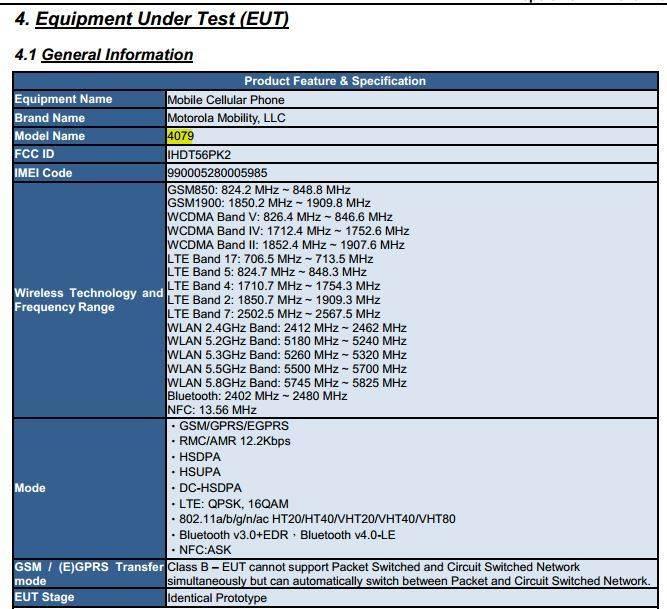The height and width of the screenshot is (609, 667).
Task: Click the 'Product Feature & Specification' table header
Action: 335,81
